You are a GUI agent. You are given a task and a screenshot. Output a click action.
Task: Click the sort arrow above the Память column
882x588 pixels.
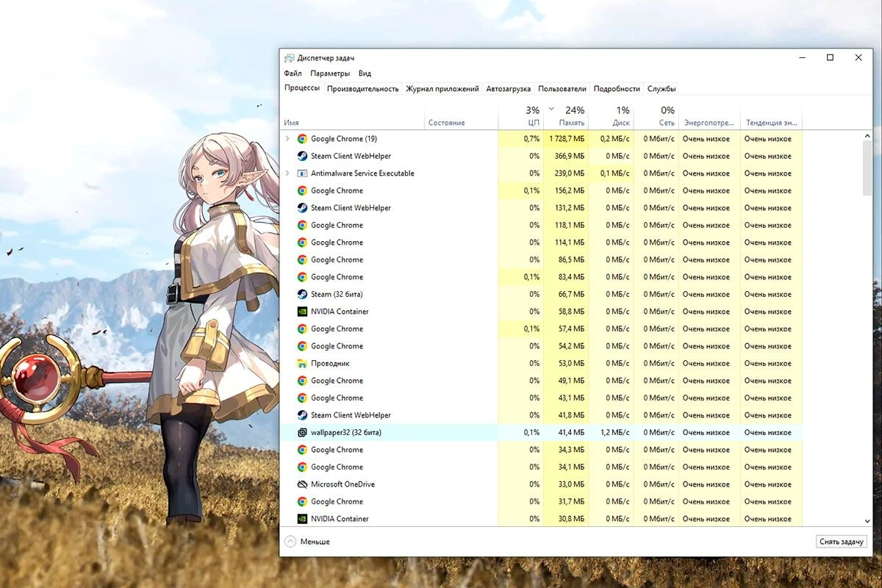coord(551,108)
